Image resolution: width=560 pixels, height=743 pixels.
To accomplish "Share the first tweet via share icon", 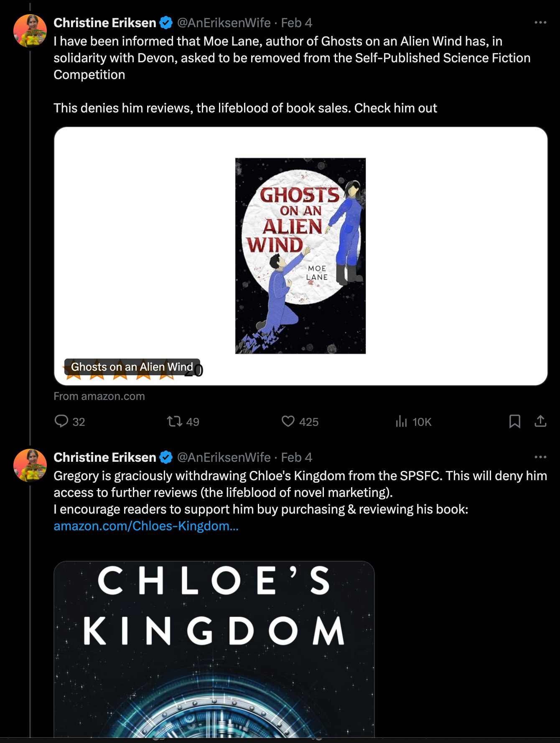I will coord(540,421).
